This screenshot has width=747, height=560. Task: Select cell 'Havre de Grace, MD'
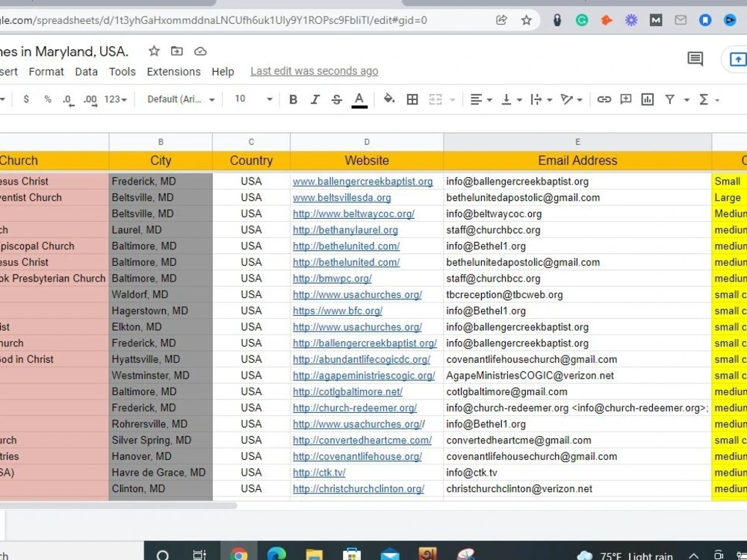(x=161, y=473)
